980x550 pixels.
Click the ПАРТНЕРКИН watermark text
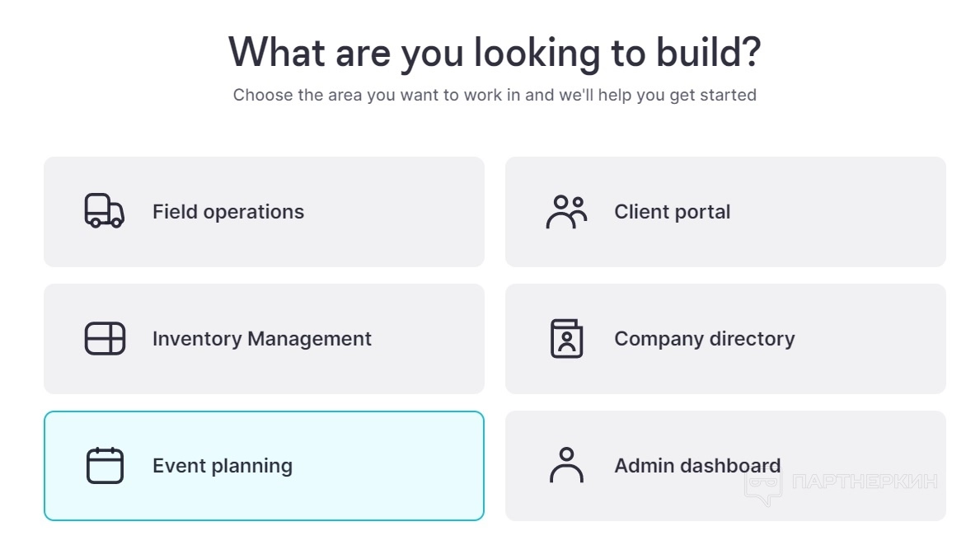point(864,482)
